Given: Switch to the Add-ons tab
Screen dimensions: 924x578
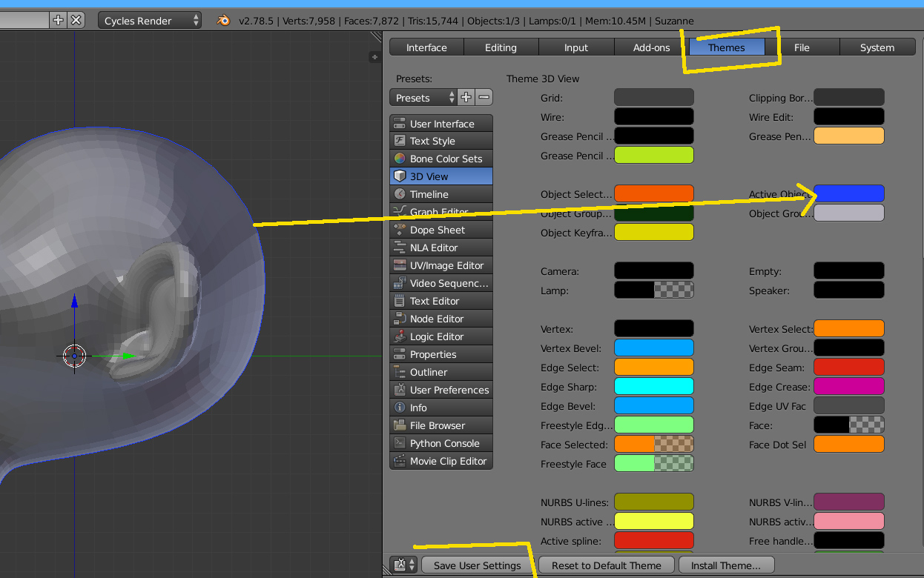Looking at the screenshot, I should (x=652, y=47).
